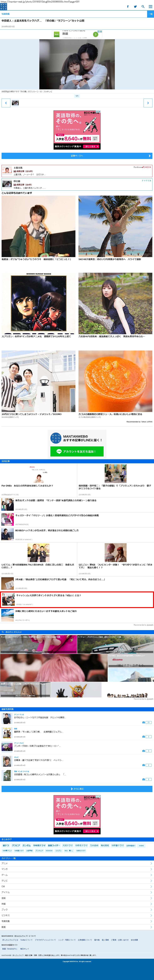Click the 記事ページへ blue button
The image size is (154, 980).
pyautogui.click(x=77, y=156)
